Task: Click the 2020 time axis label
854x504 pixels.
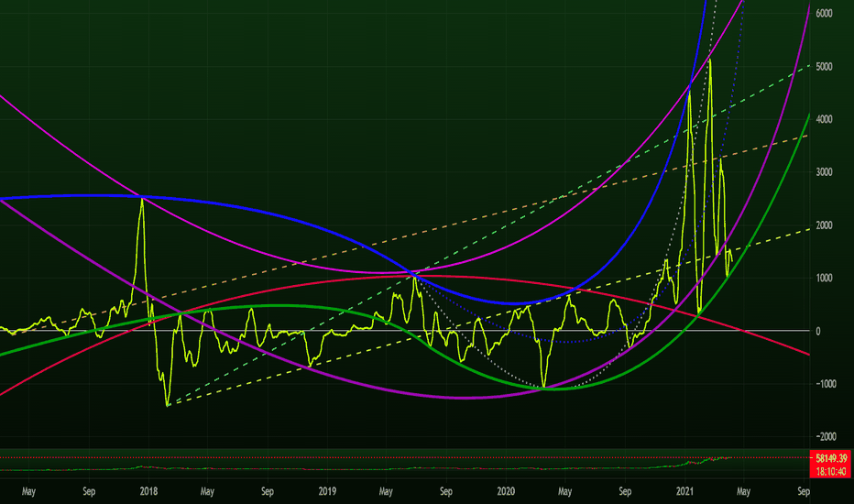Action: coord(506,491)
